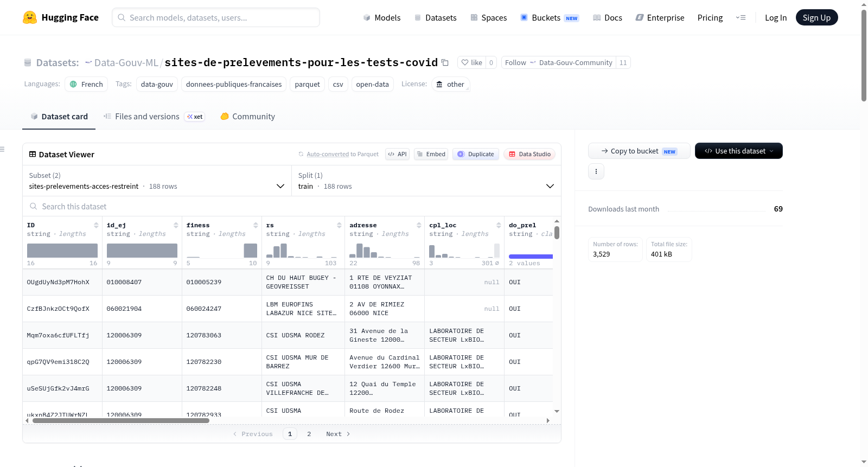
Task: Open the Enterprise nav item
Action: click(660, 17)
